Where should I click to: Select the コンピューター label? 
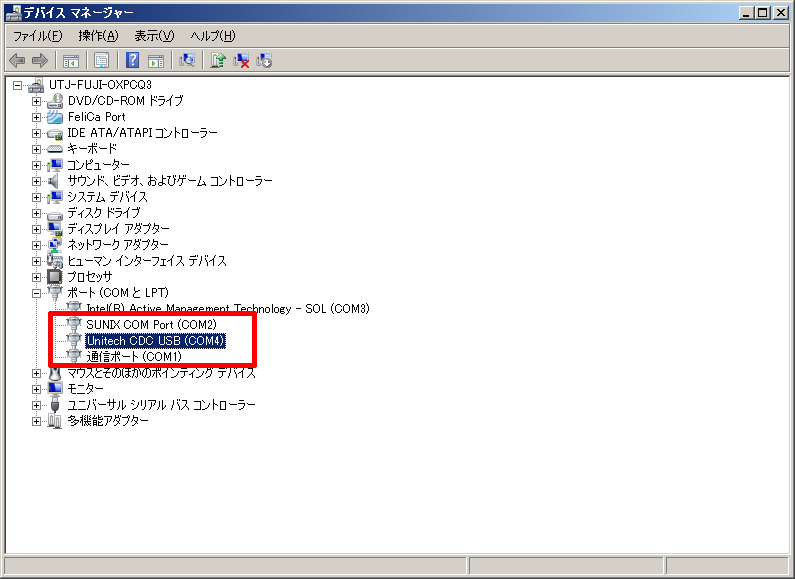tap(98, 165)
